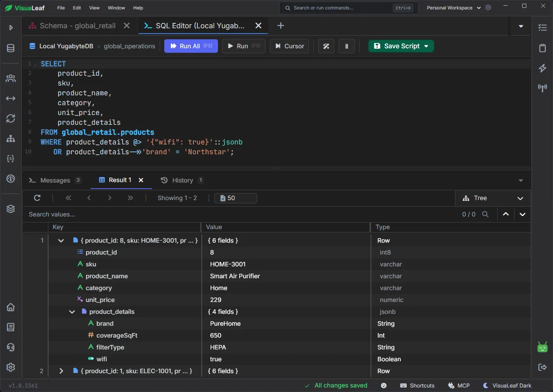553x392 pixels.
Task: Click the Search or run commands box
Action: tap(349, 8)
